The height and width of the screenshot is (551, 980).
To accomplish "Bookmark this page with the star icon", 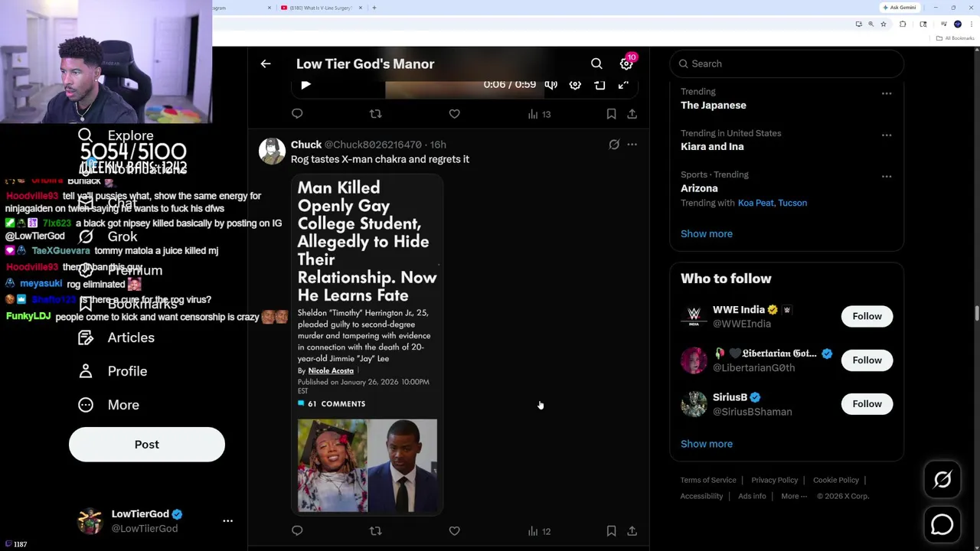I will [883, 24].
